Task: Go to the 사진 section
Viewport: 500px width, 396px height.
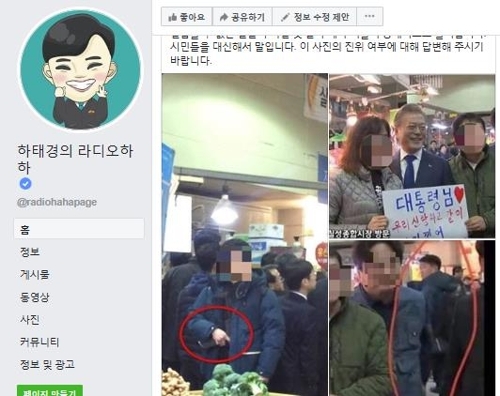Action: 30,319
